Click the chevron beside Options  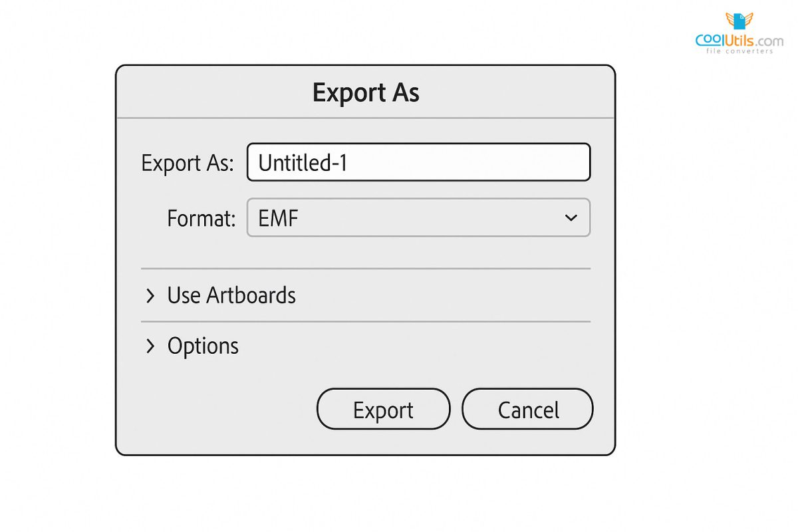click(x=150, y=346)
